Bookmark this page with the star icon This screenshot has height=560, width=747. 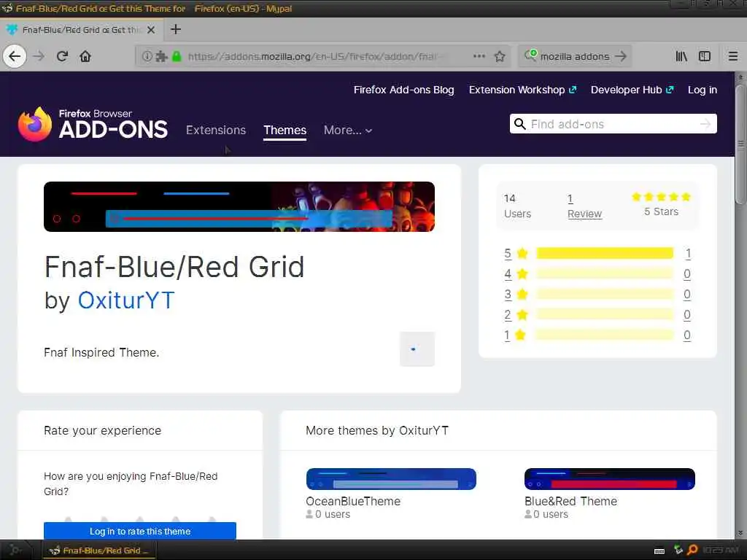(500, 56)
